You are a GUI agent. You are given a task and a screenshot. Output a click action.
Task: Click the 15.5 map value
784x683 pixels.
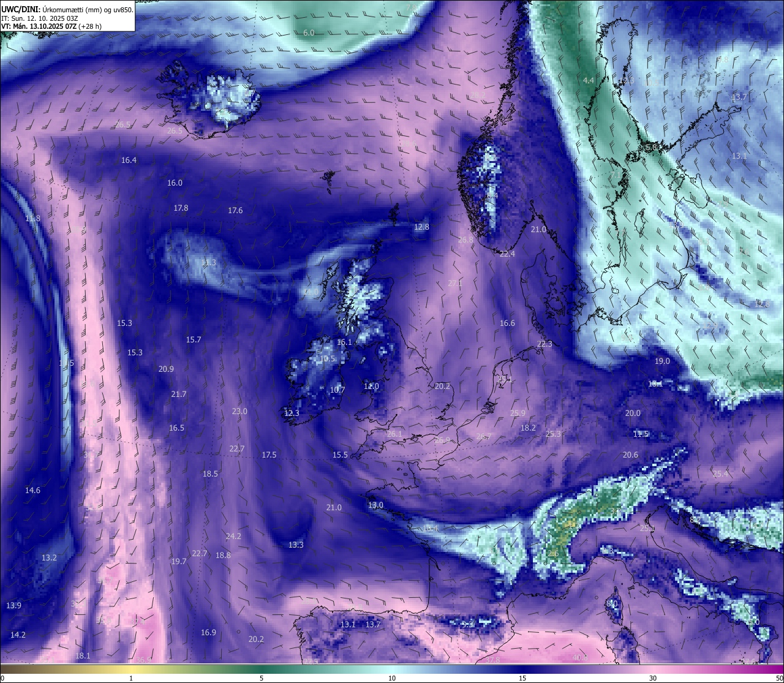click(340, 455)
